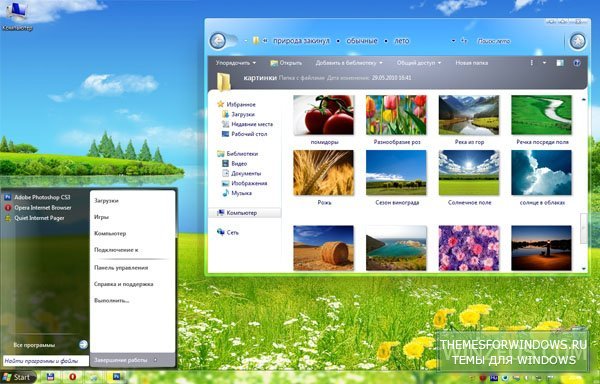Toggle the preview pane icon
This screenshot has width=600, height=384.
(x=560, y=63)
